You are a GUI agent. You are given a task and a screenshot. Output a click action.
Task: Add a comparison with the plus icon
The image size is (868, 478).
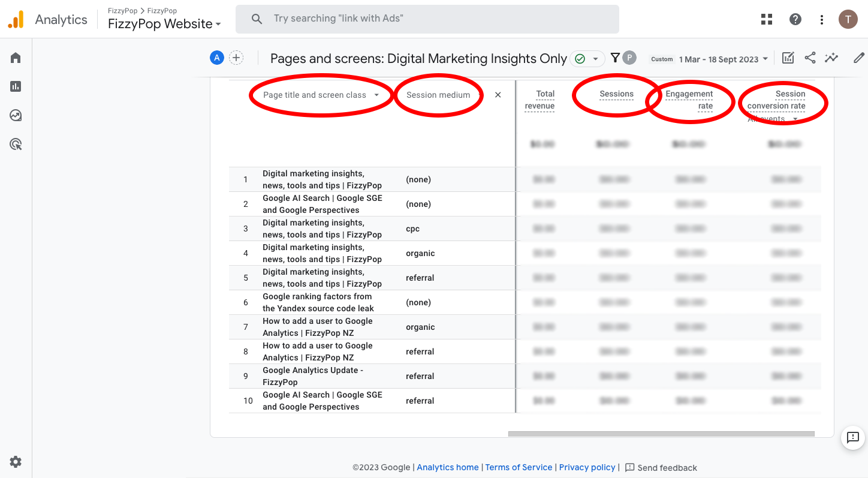[236, 58]
